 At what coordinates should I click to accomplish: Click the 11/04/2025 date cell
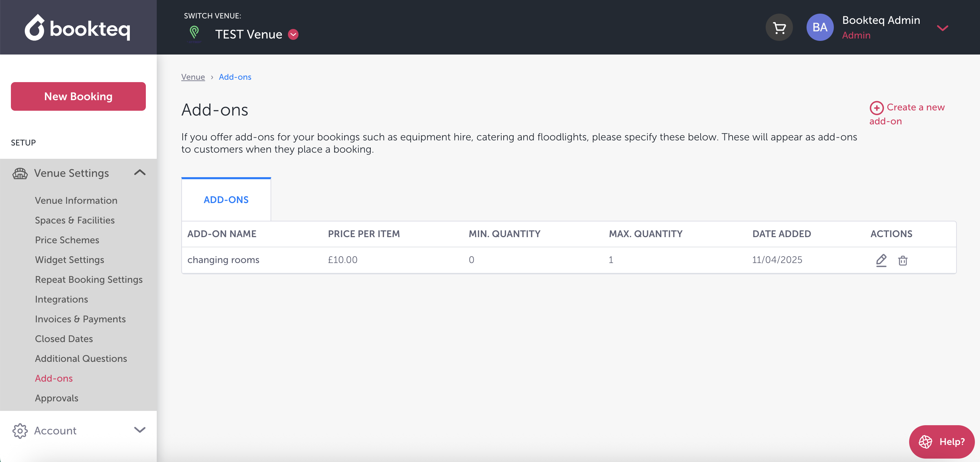click(777, 260)
